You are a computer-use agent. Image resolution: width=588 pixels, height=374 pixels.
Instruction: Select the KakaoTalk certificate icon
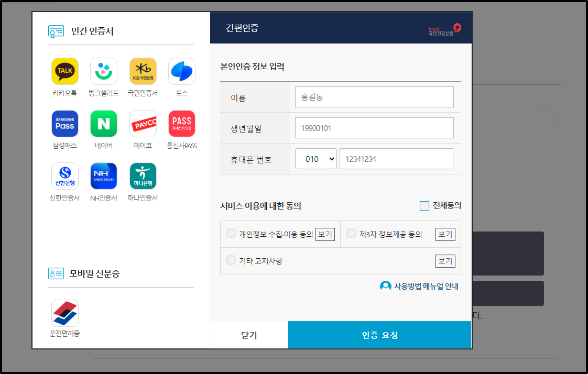[65, 71]
